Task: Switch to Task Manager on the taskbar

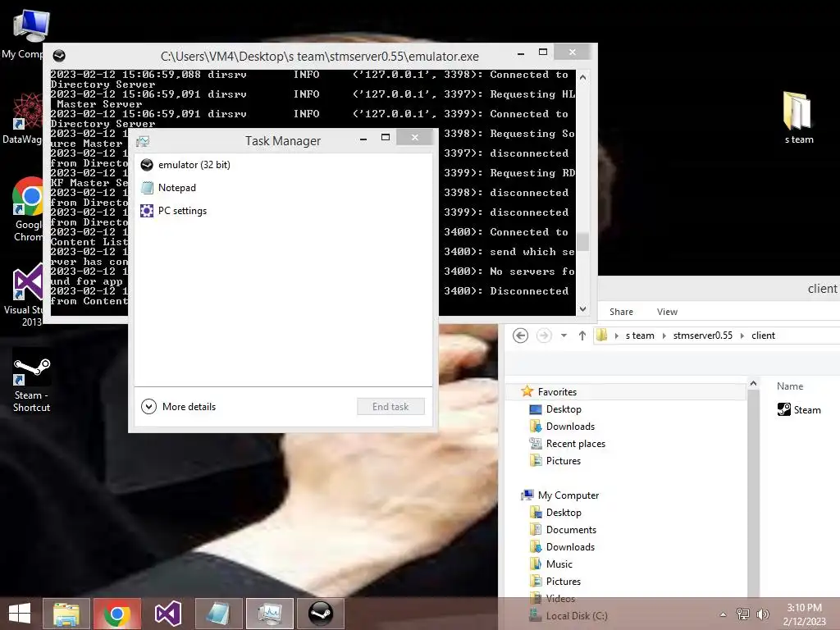Action: tap(269, 614)
